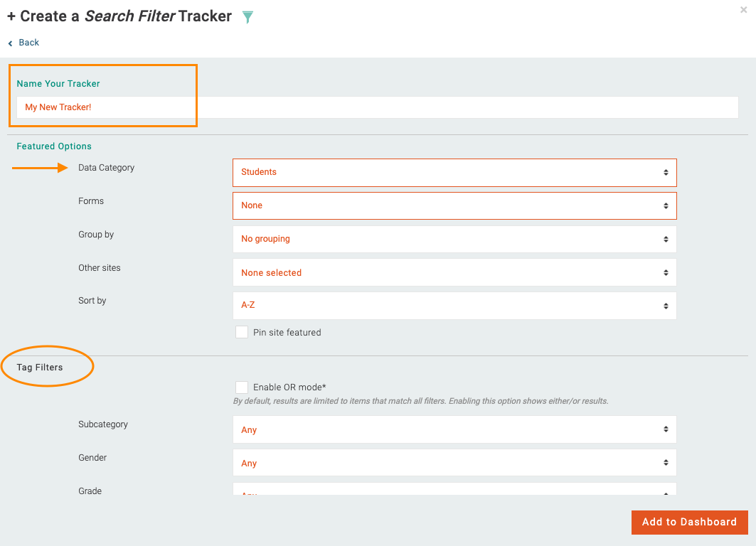The image size is (756, 546).
Task: Open the Forms dropdown showing None
Action: tap(454, 205)
